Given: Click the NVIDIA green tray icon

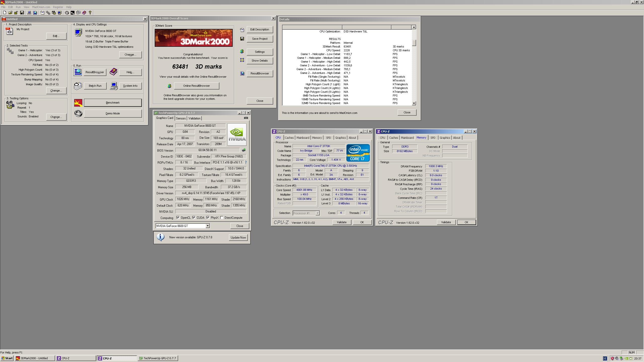Looking at the screenshot, I should click(x=626, y=358).
